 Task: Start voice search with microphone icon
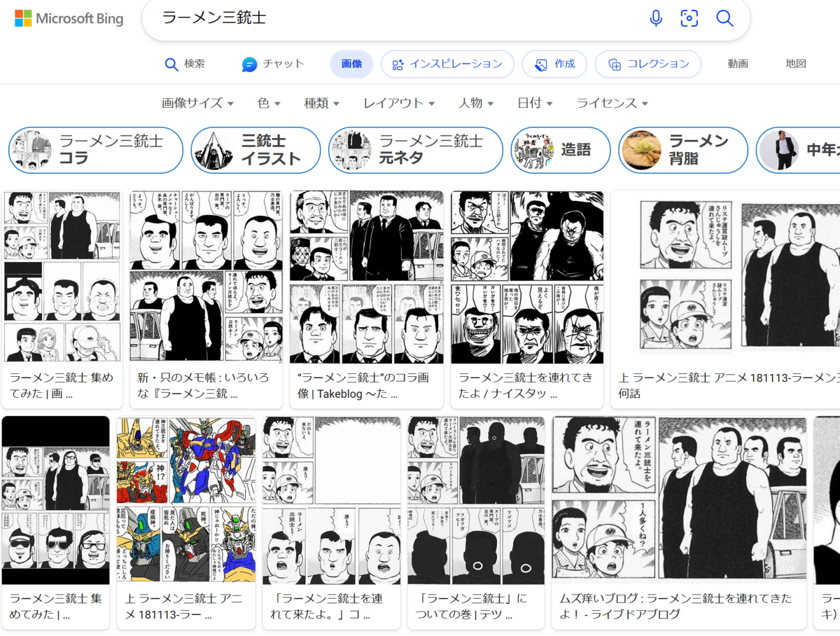(656, 18)
